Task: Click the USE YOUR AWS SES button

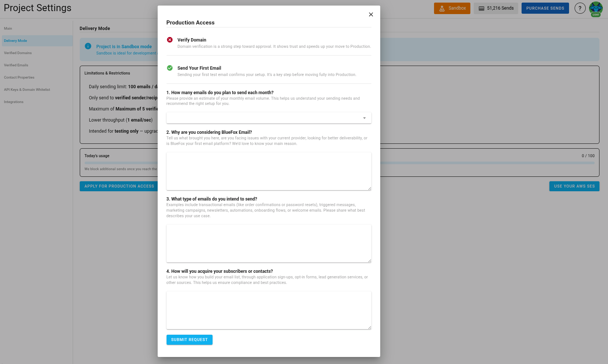Action: coord(574,186)
